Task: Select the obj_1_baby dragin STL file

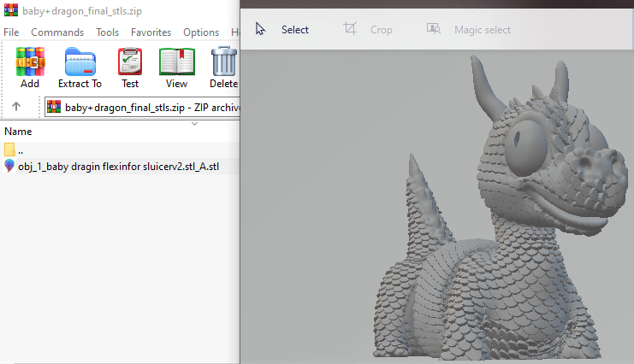Action: click(118, 167)
